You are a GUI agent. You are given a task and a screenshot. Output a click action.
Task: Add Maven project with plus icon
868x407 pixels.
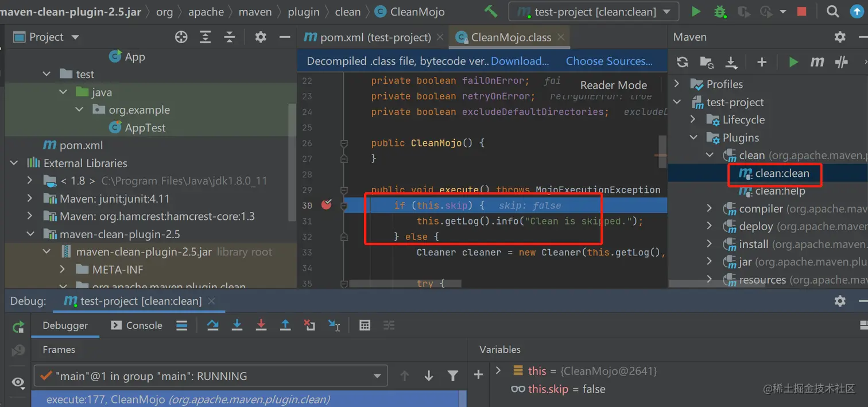click(762, 62)
